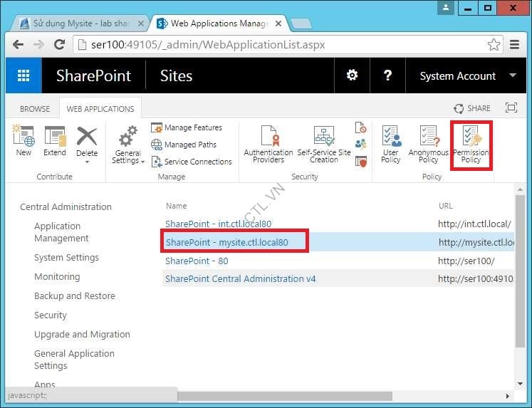
Task: Open Application Management in left navigation
Action: click(x=61, y=232)
